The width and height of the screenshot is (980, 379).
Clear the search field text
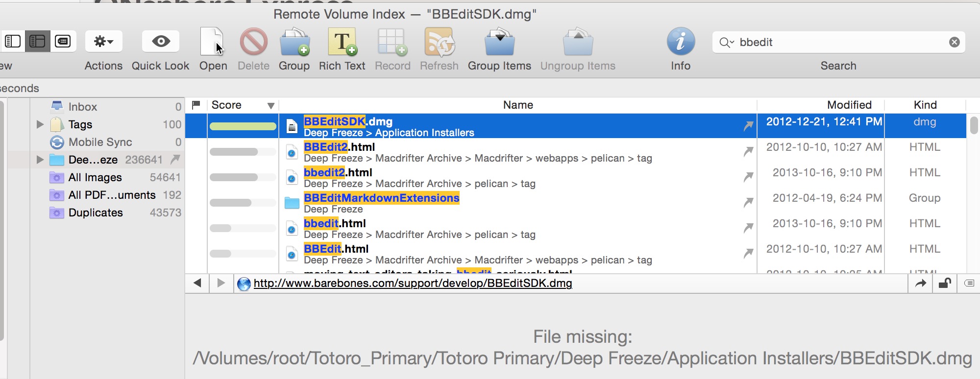tap(954, 42)
